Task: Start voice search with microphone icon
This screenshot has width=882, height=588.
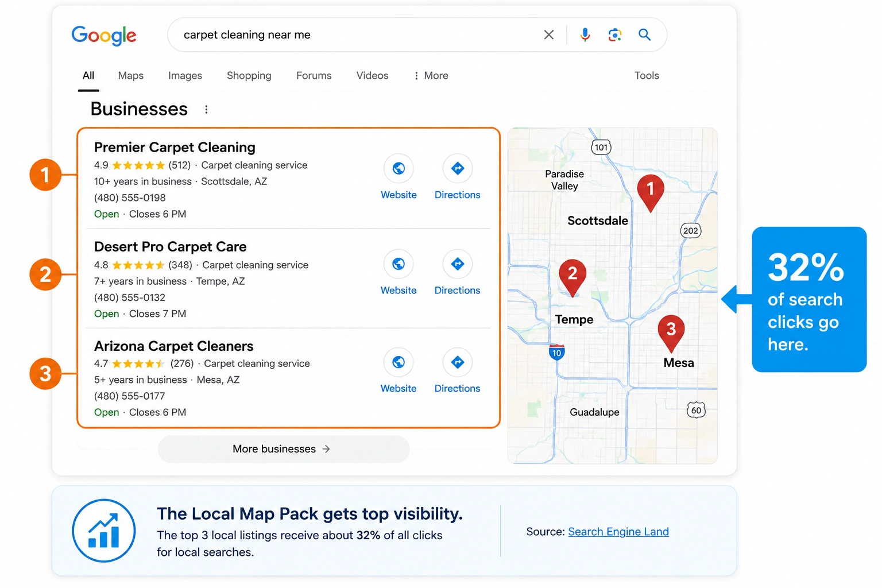Action: [x=585, y=35]
